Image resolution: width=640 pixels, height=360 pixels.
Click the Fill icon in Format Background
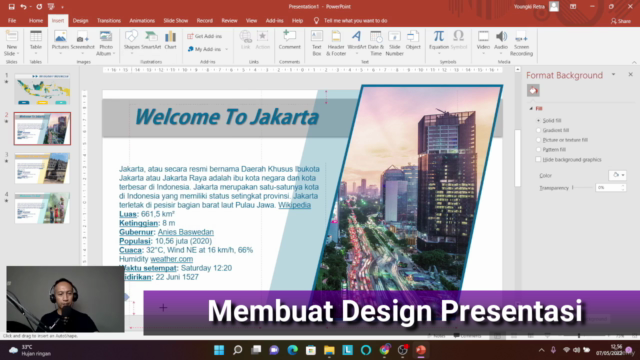(x=533, y=90)
